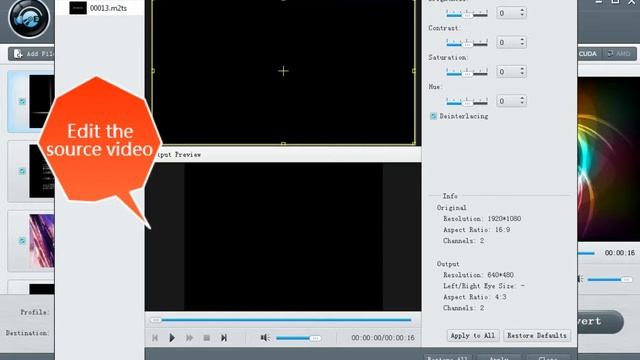
Task: Click the Add File button in main window
Action: 32,54
